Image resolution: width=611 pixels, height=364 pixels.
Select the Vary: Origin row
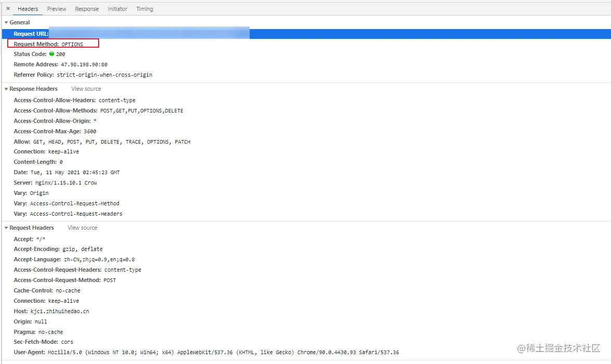pyautogui.click(x=31, y=193)
